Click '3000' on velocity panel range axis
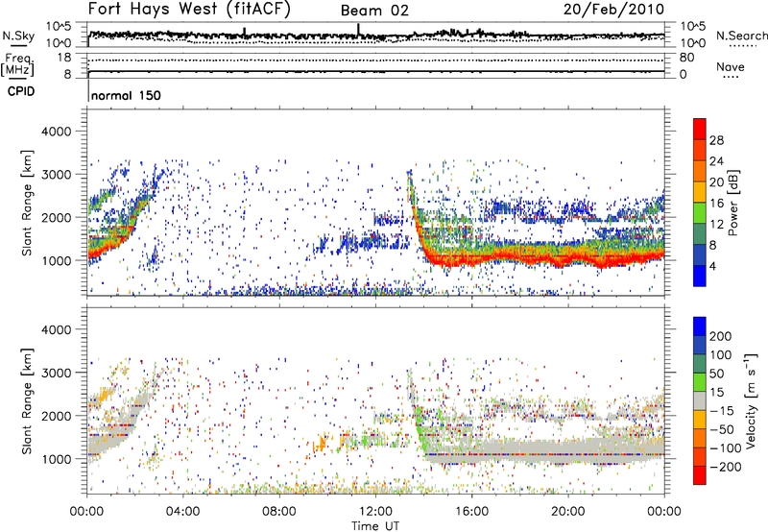This screenshot has height=532, width=768. click(x=57, y=373)
